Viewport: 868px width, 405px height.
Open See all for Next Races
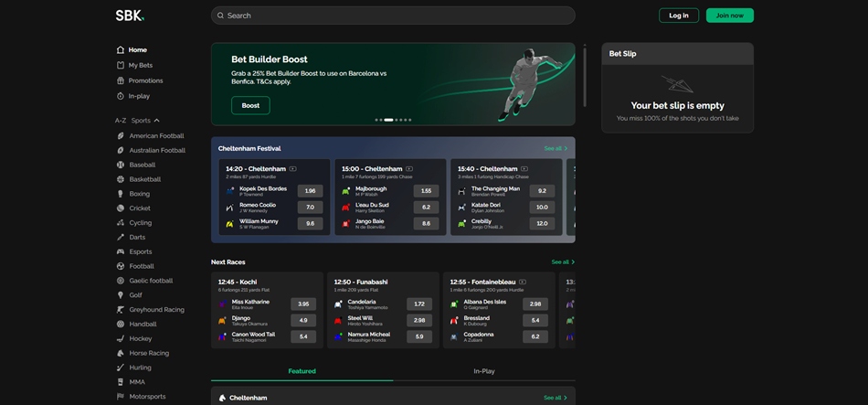(563, 262)
